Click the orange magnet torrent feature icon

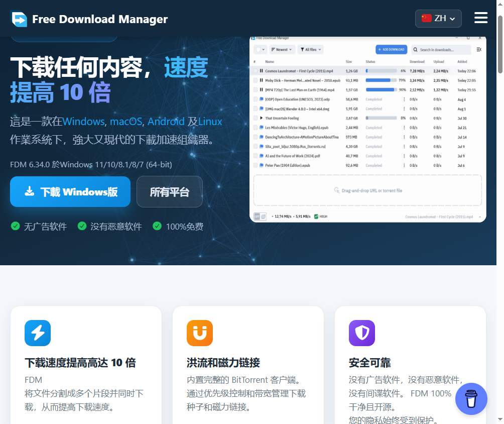(200, 333)
